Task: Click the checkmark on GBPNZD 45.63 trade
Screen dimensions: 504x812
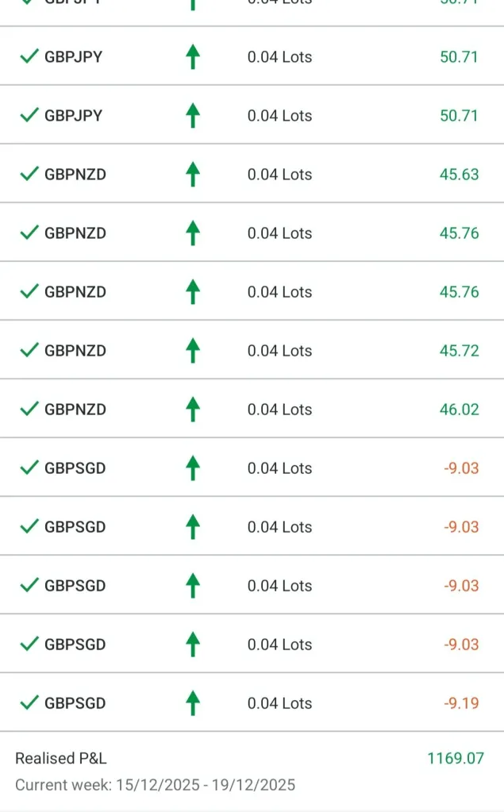Action: (x=29, y=174)
